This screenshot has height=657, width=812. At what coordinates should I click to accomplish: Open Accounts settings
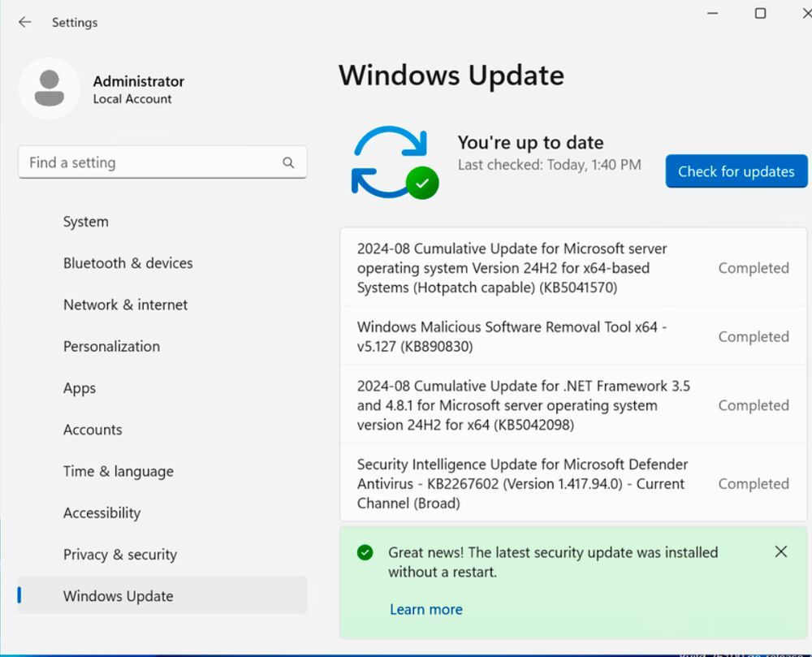93,430
